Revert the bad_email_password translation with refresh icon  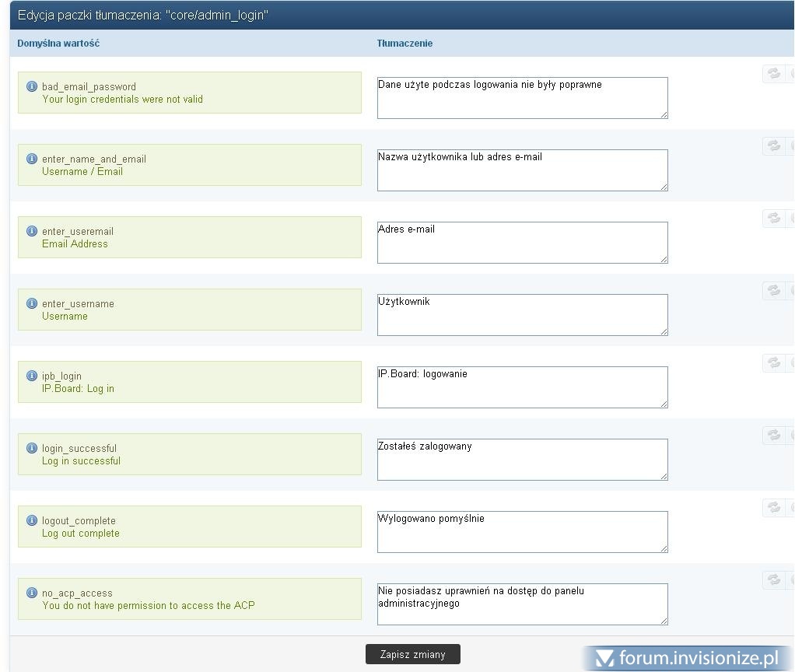(x=773, y=73)
